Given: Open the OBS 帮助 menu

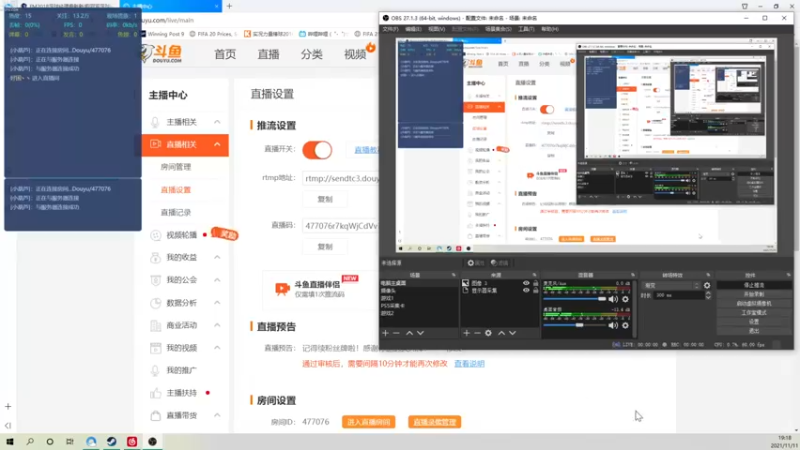Looking at the screenshot, I should click(x=549, y=29).
